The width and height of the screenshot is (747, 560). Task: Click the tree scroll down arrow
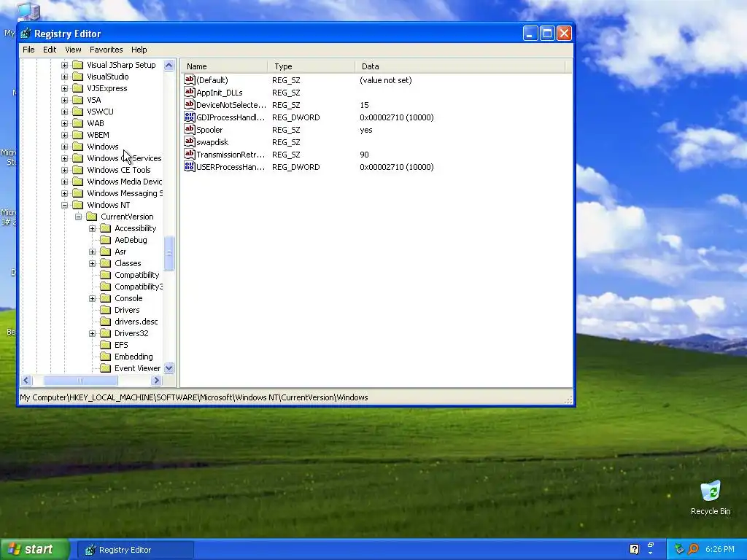169,367
